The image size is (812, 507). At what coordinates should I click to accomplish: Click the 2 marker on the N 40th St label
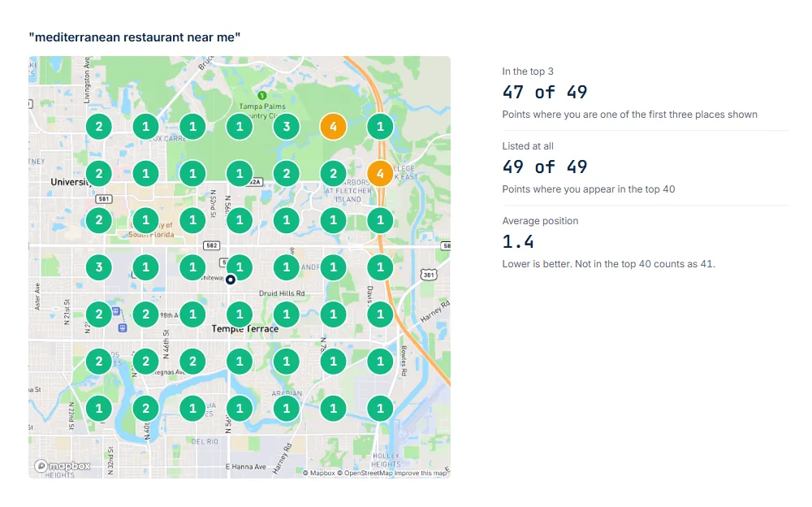pyautogui.click(x=145, y=409)
